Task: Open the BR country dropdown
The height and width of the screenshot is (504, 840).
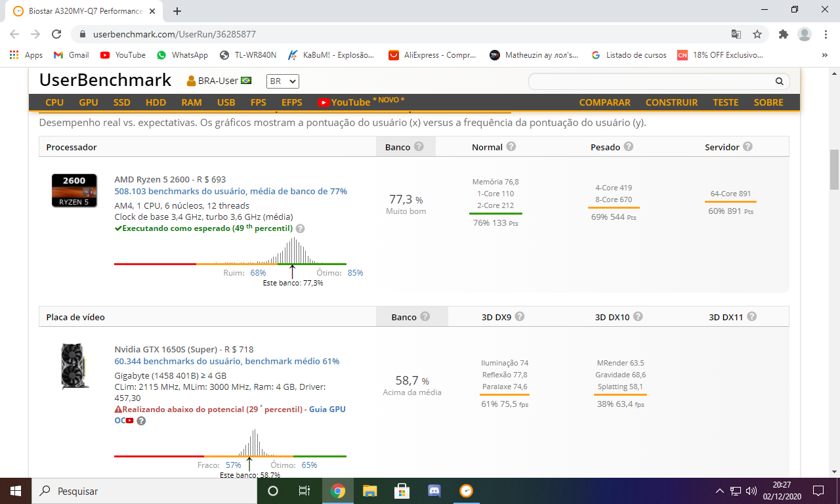Action: pyautogui.click(x=283, y=81)
